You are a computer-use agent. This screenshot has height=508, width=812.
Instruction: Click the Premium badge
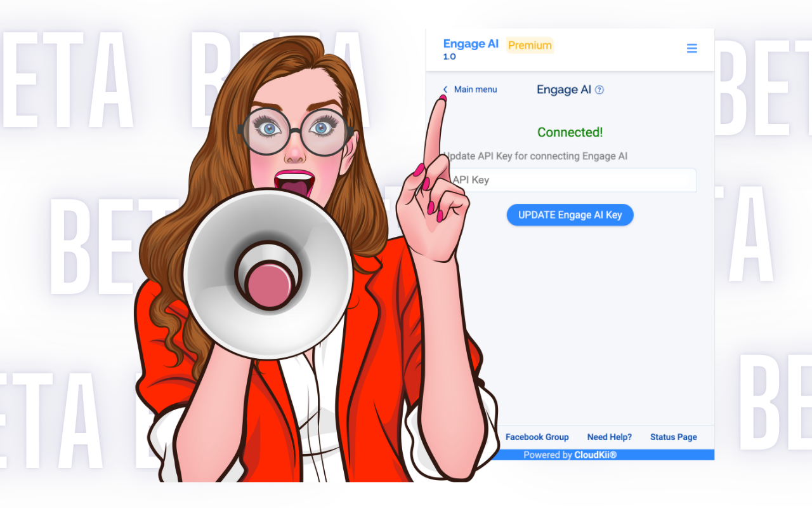click(x=530, y=45)
